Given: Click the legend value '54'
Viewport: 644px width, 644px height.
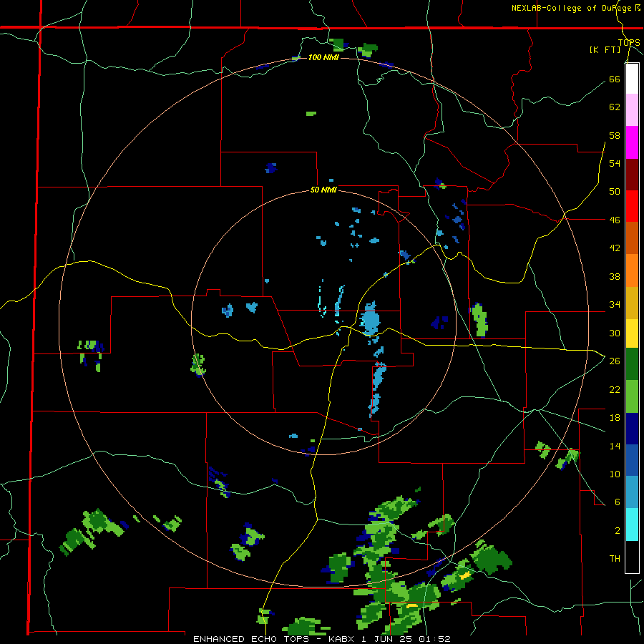Looking at the screenshot, I should [x=615, y=163].
